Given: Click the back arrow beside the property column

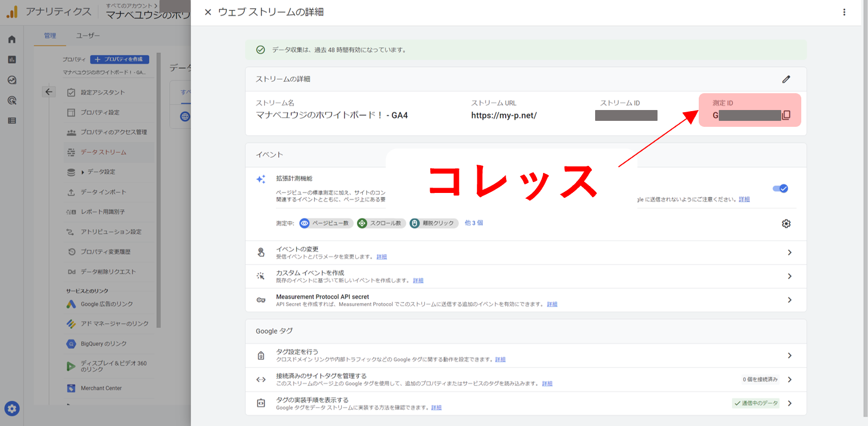Looking at the screenshot, I should coord(49,92).
